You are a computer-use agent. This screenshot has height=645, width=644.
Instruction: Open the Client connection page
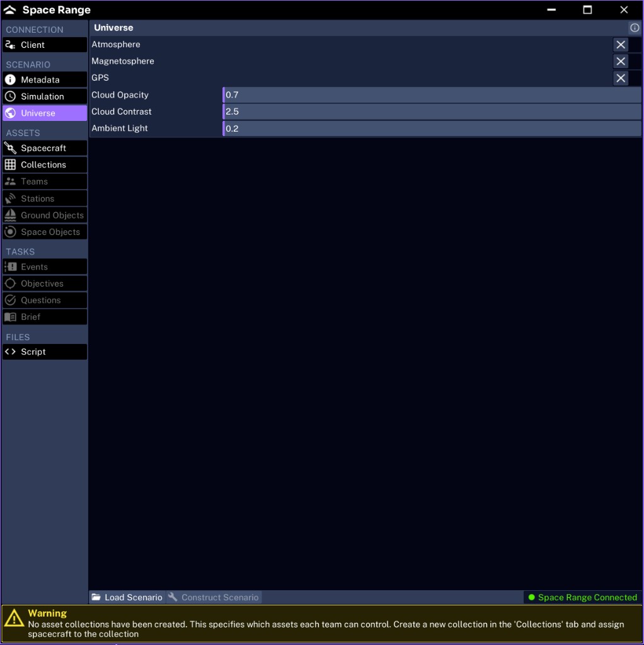coord(45,45)
